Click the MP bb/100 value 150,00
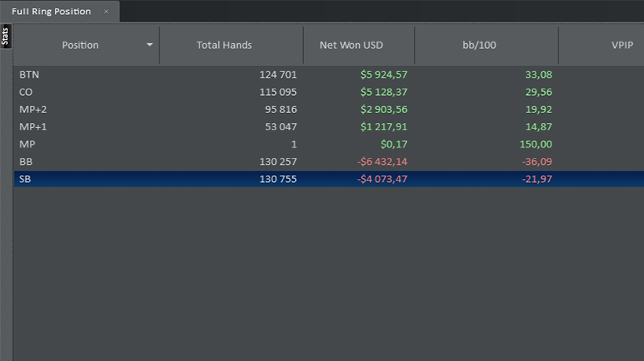644x361 pixels. 536,144
